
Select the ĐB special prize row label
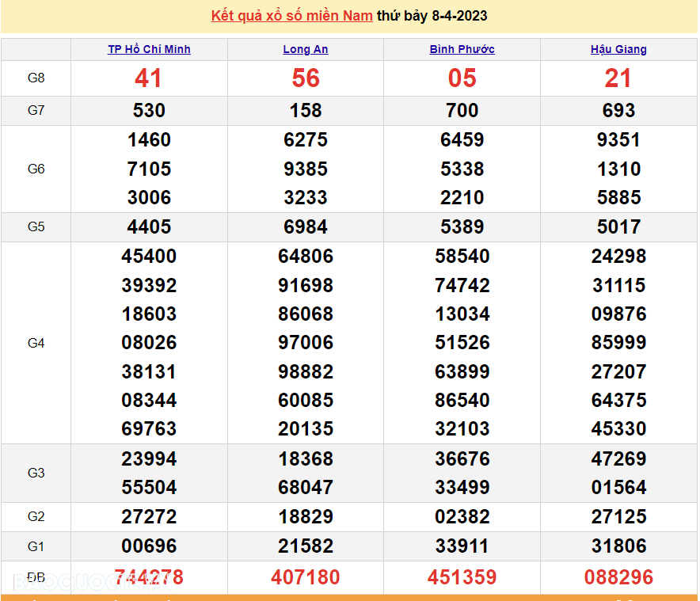coord(36,577)
